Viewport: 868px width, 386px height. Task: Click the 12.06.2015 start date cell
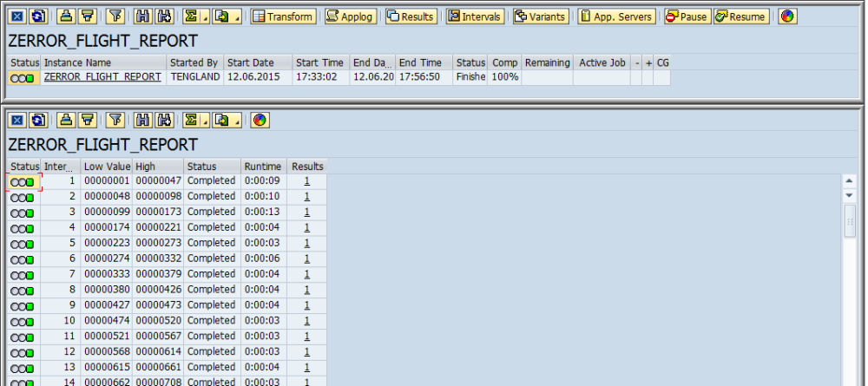[x=258, y=77]
